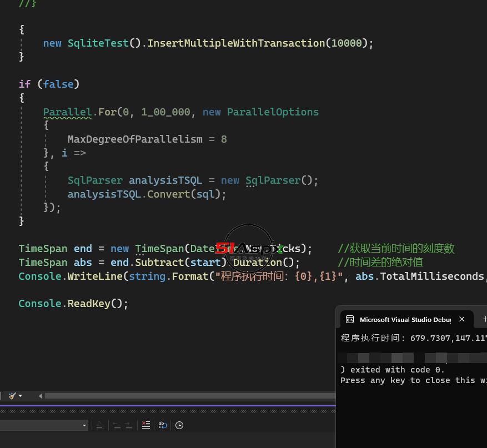Click the 'Console.ReadKey();' line
487x448 pixels.
click(x=73, y=304)
